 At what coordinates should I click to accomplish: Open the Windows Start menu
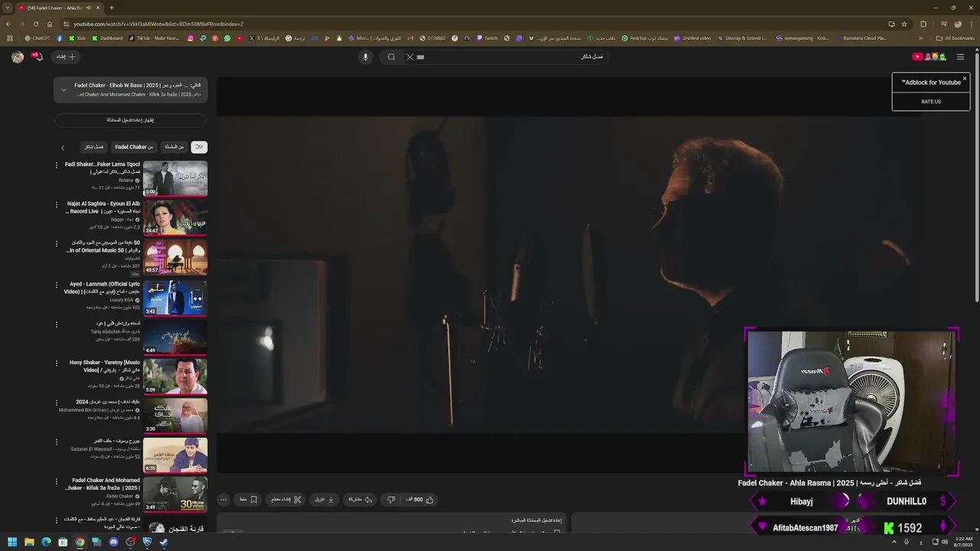(12, 542)
